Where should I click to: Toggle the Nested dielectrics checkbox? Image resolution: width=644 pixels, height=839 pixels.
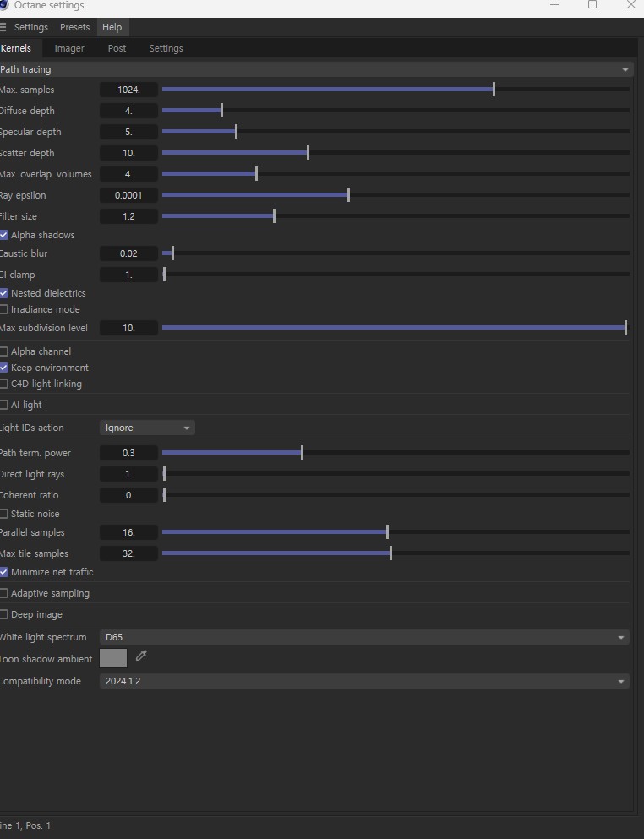point(3,293)
